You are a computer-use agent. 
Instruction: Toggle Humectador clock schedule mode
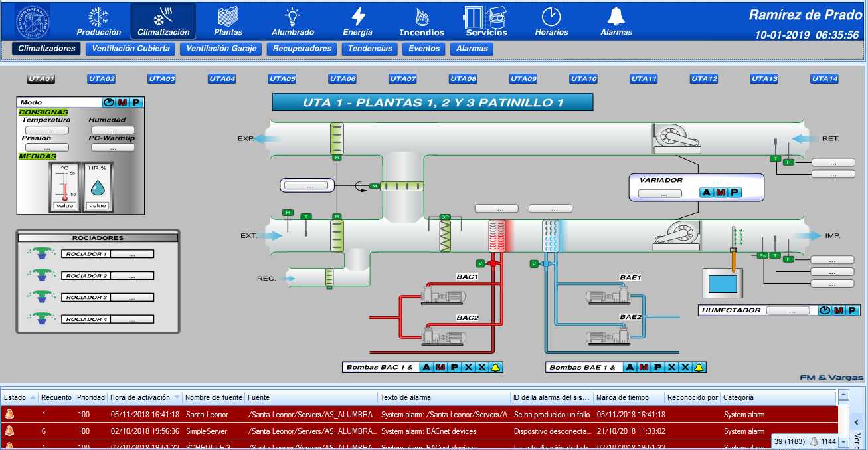pyautogui.click(x=824, y=310)
